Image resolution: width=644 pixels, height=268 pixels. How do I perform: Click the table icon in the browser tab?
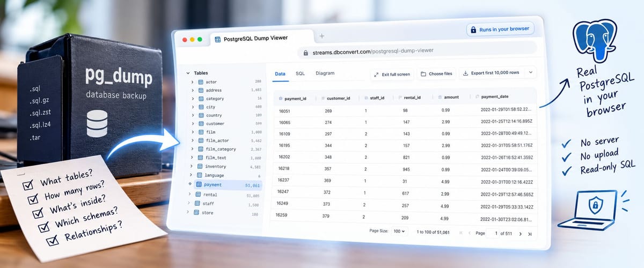(218, 39)
